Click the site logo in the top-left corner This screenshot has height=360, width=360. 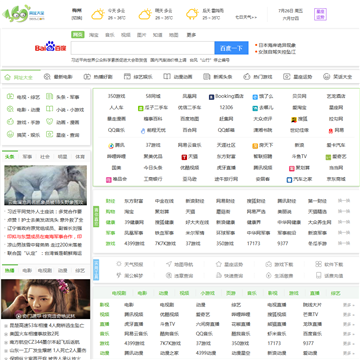23,14
